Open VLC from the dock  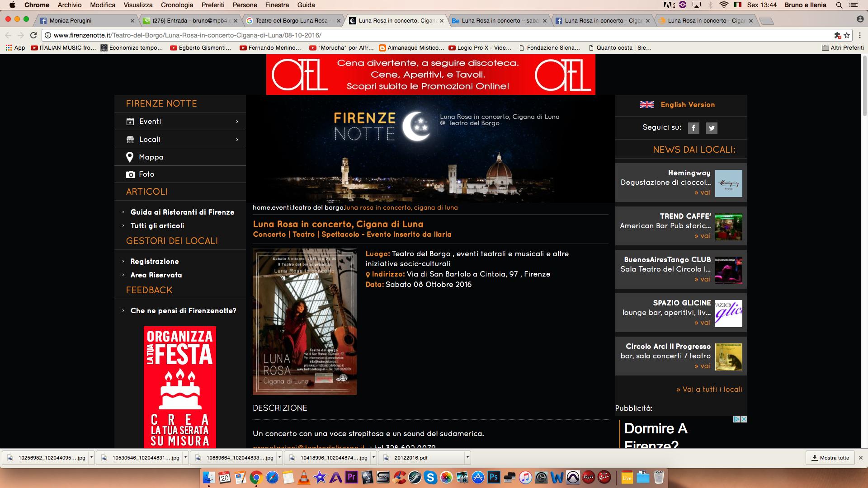[304, 477]
